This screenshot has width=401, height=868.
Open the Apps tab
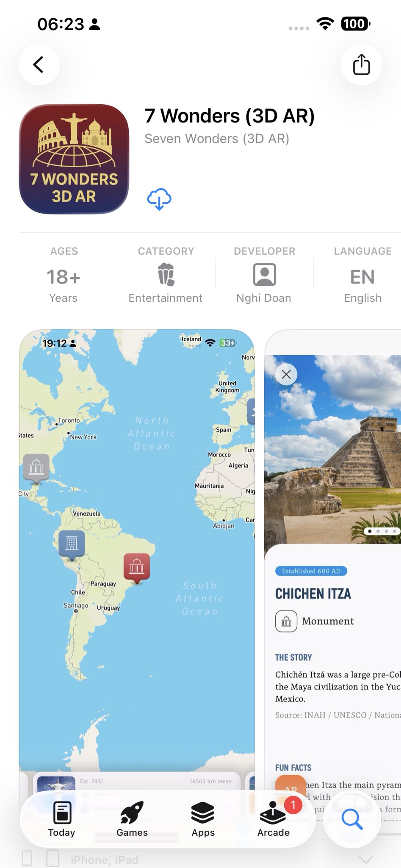(203, 819)
